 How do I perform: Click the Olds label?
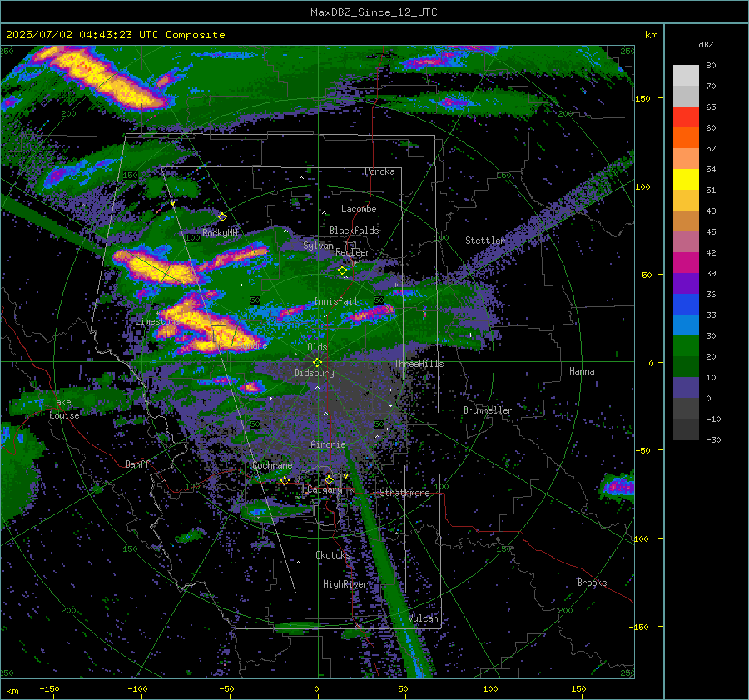point(317,347)
